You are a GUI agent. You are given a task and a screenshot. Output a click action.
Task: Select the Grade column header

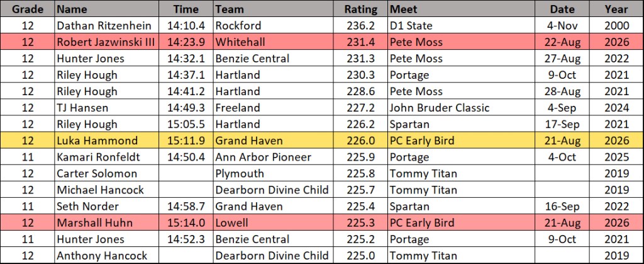point(28,9)
